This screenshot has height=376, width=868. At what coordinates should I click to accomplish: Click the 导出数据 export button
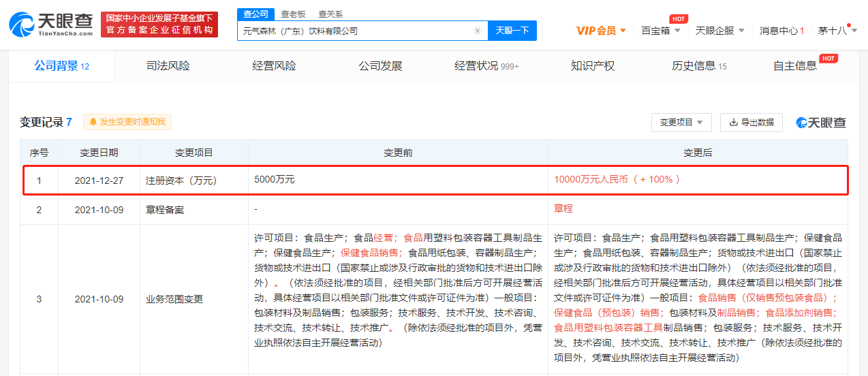click(751, 123)
